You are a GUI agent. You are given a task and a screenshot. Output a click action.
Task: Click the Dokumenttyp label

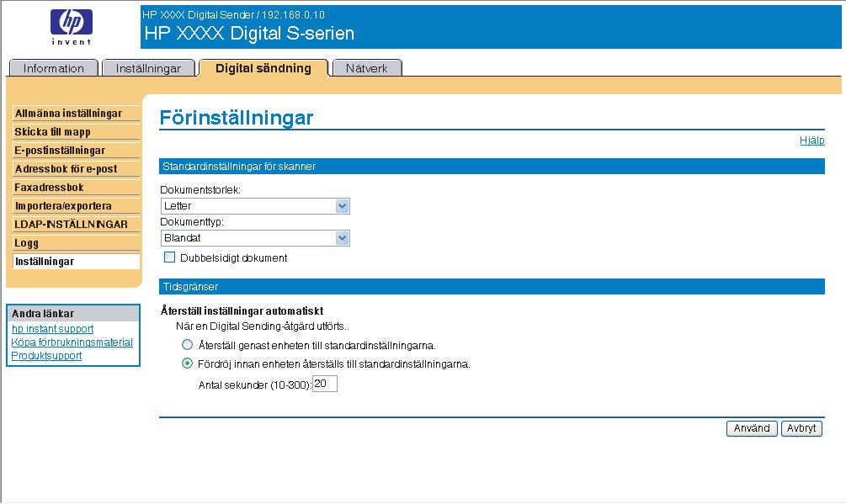pyautogui.click(x=192, y=221)
